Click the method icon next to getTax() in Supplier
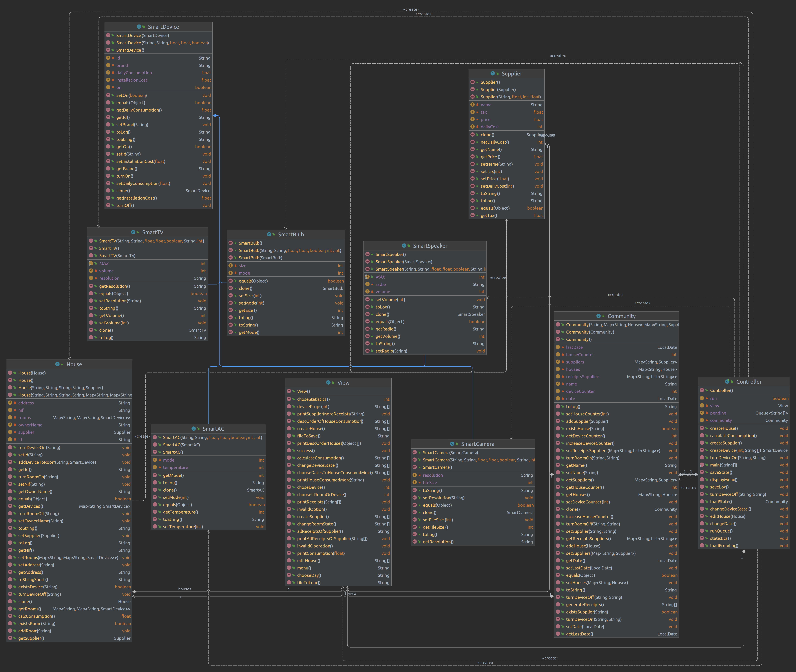This screenshot has height=672, width=796. [472, 215]
